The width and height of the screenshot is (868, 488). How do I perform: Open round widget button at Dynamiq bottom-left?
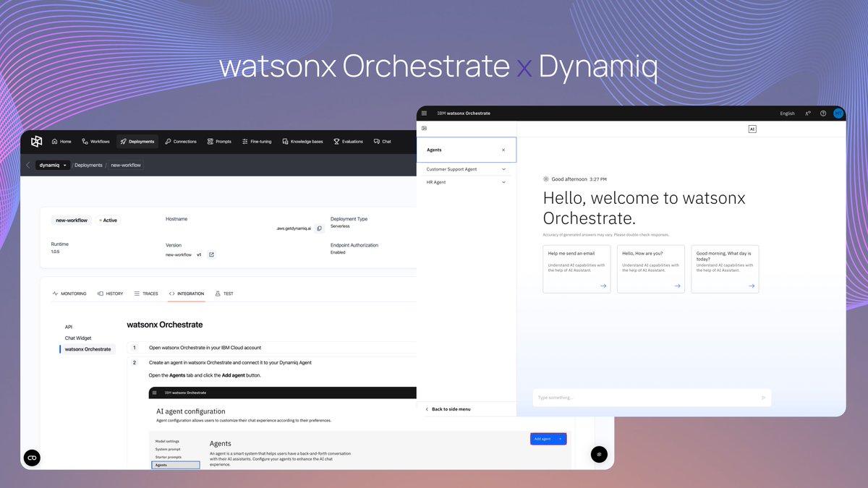32,458
